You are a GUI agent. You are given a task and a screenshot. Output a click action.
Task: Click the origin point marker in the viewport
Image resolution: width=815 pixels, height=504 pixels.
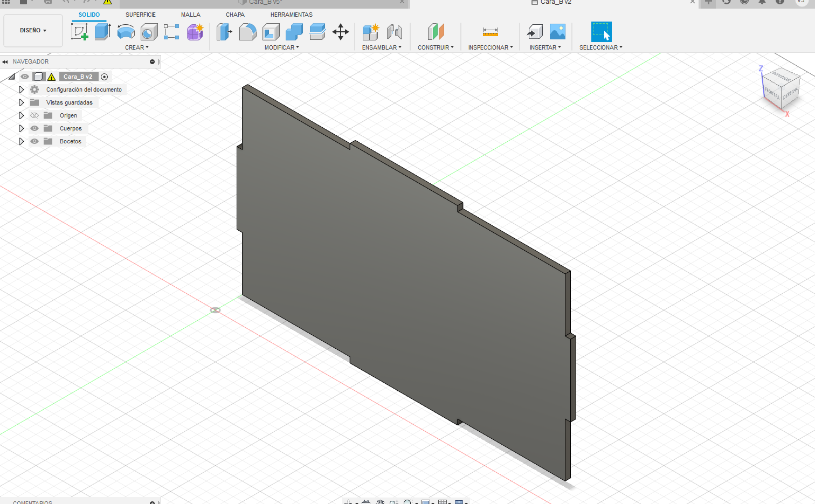point(215,310)
